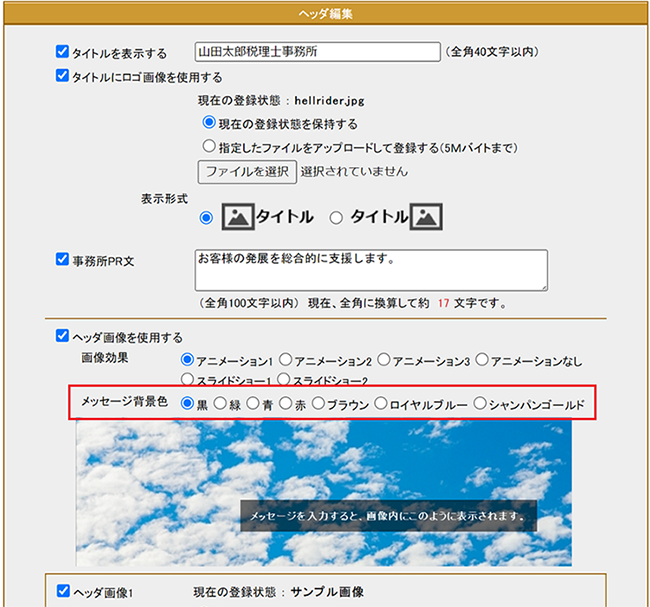Click the 選択されていません status text

point(354,171)
